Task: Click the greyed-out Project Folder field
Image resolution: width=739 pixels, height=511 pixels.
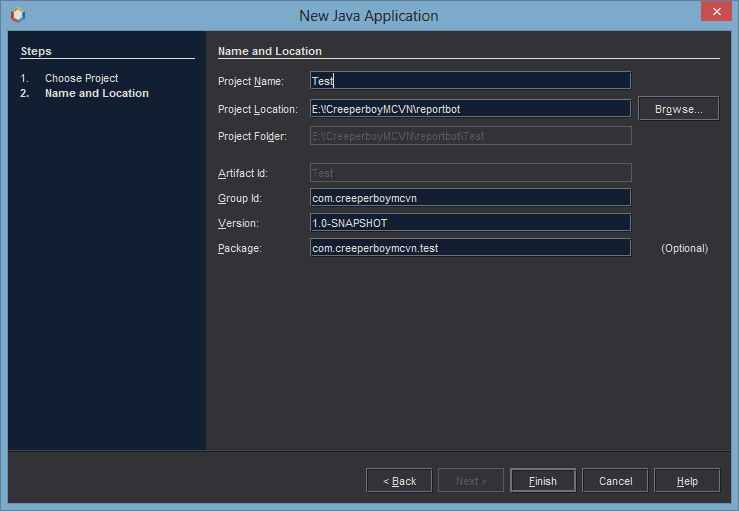Action: (470, 136)
